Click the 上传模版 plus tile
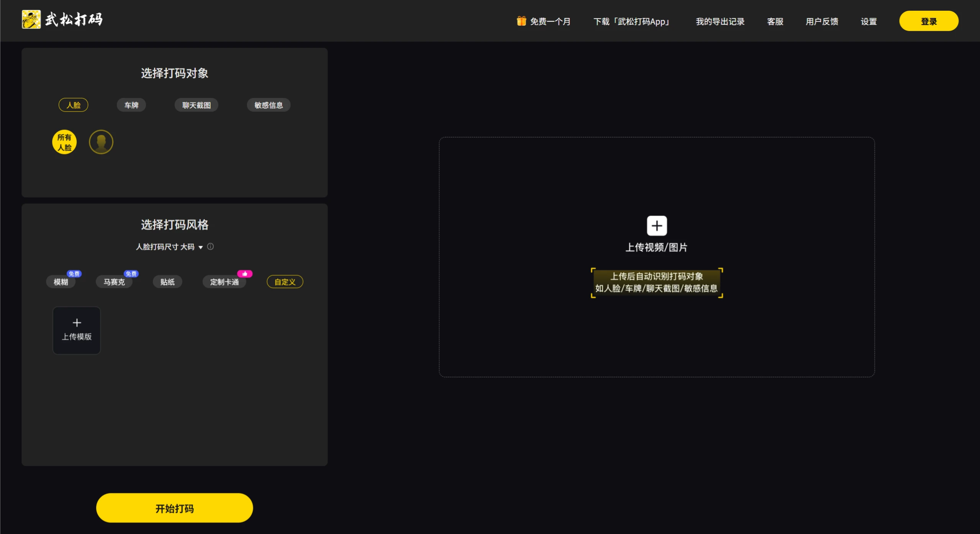This screenshot has height=534, width=980. tap(76, 330)
